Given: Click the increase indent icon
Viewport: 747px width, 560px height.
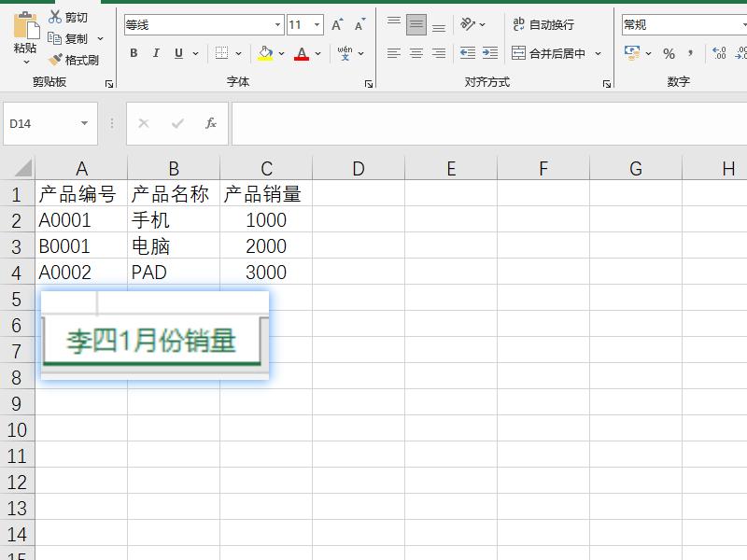Looking at the screenshot, I should [x=489, y=53].
